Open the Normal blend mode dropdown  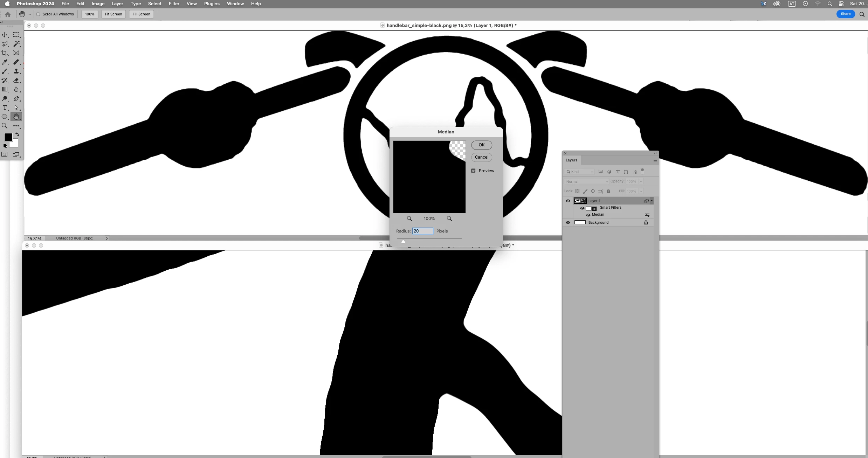coord(586,181)
